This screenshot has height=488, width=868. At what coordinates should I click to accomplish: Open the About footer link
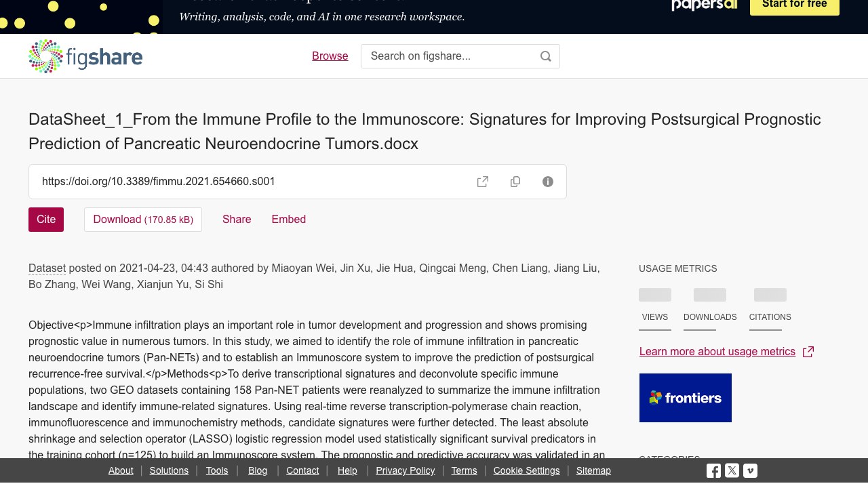click(121, 470)
